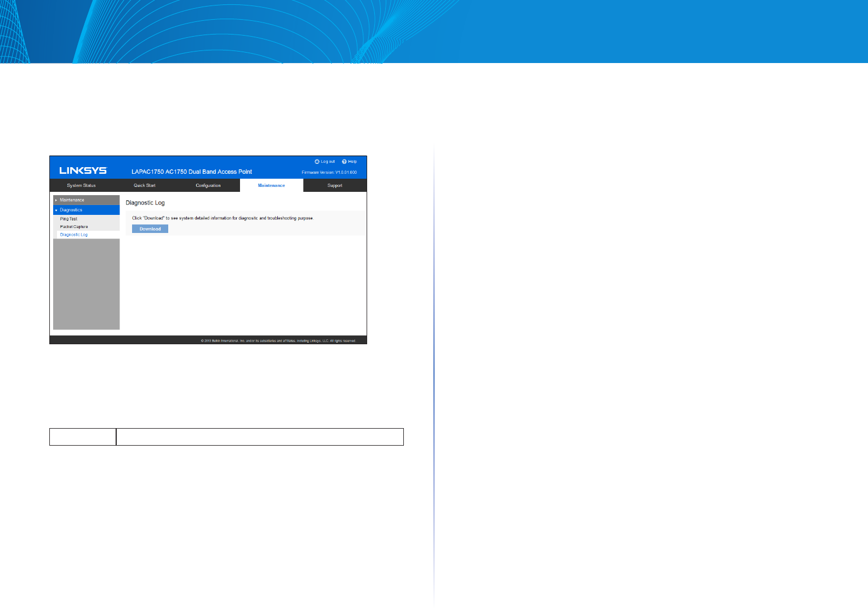
Task: Click the Belkin International copyright footer text
Action: point(278,340)
